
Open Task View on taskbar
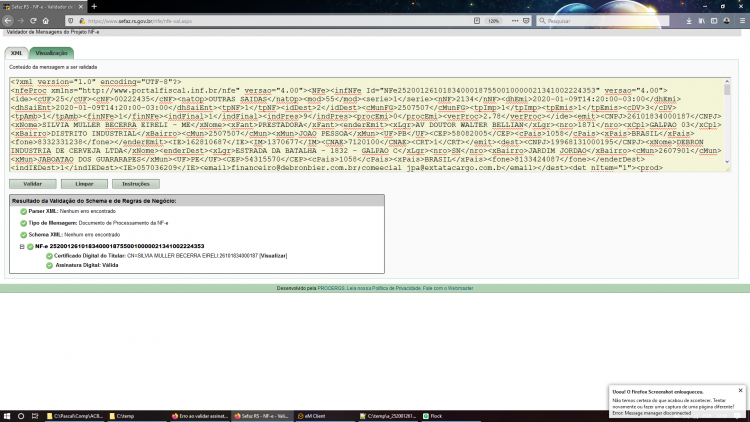click(x=35, y=416)
